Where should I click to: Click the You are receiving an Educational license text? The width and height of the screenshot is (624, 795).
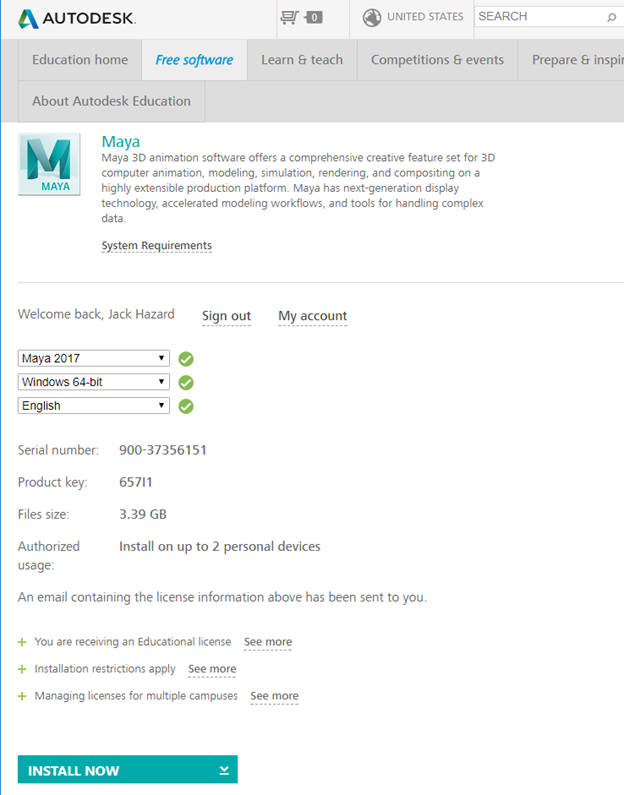pos(133,642)
